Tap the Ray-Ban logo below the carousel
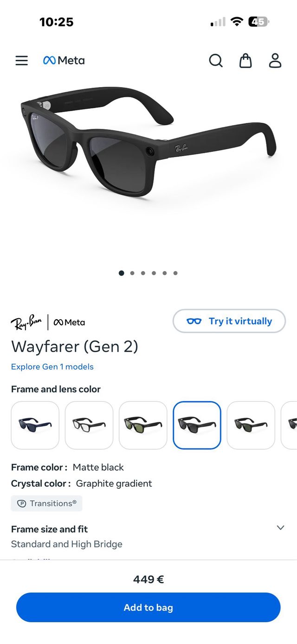 (x=26, y=322)
